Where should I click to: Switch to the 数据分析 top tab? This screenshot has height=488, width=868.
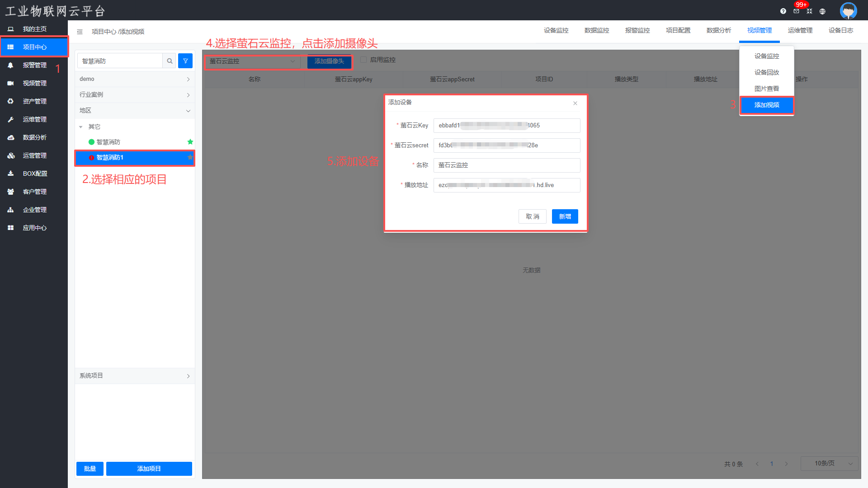tap(718, 30)
